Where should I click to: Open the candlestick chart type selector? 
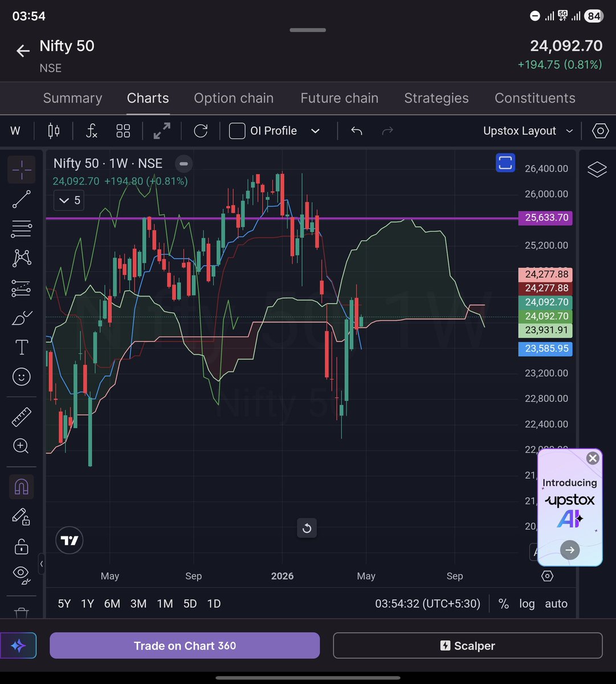(x=54, y=131)
